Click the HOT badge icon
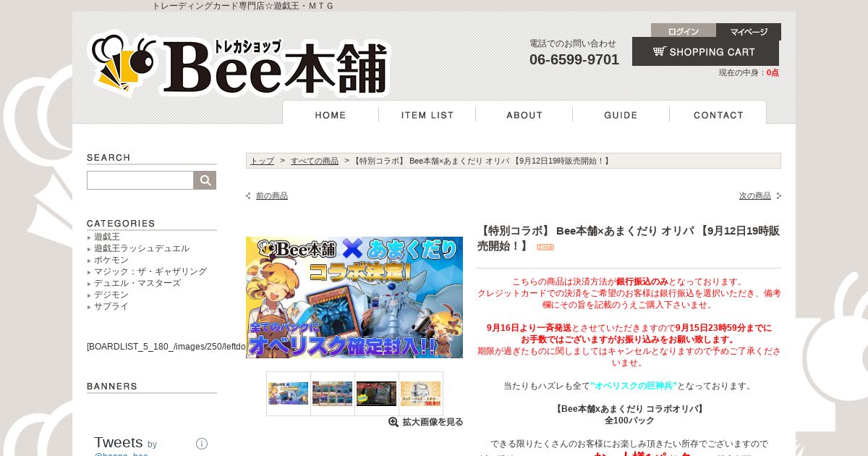Screen dimensions: 868x456 click(x=545, y=248)
